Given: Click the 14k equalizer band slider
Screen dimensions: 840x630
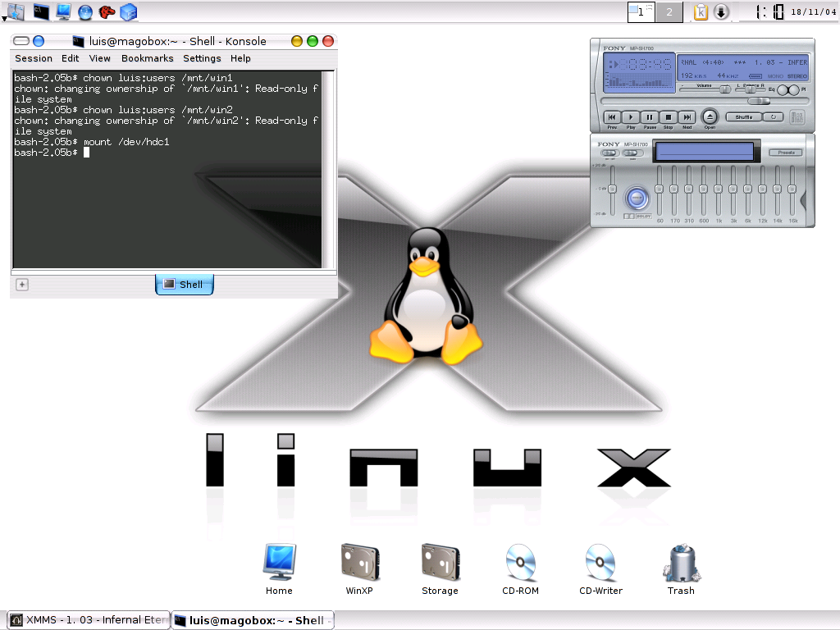Looking at the screenshot, I should pyautogui.click(x=778, y=189).
